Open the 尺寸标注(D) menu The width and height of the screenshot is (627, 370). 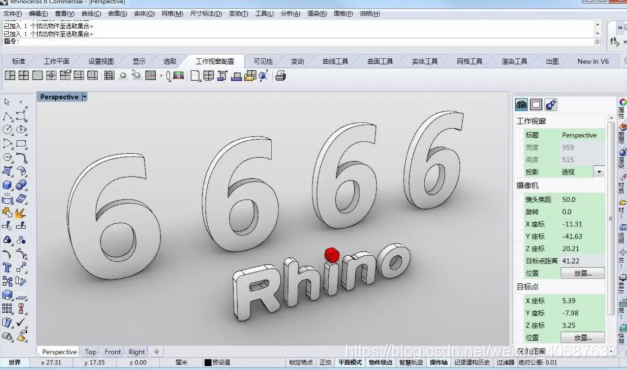(206, 14)
